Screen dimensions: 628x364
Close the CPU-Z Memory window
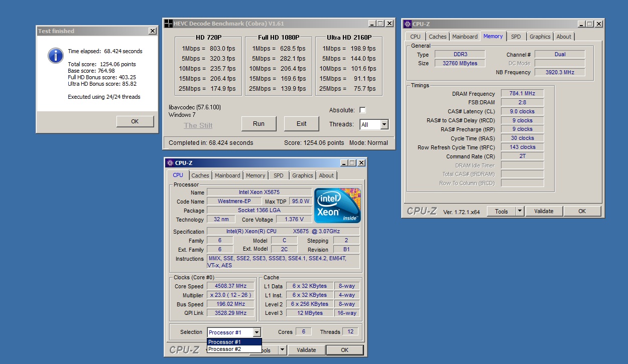598,24
